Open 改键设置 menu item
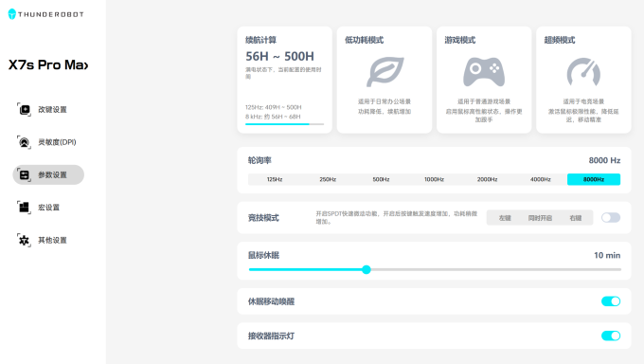 [x=48, y=109]
